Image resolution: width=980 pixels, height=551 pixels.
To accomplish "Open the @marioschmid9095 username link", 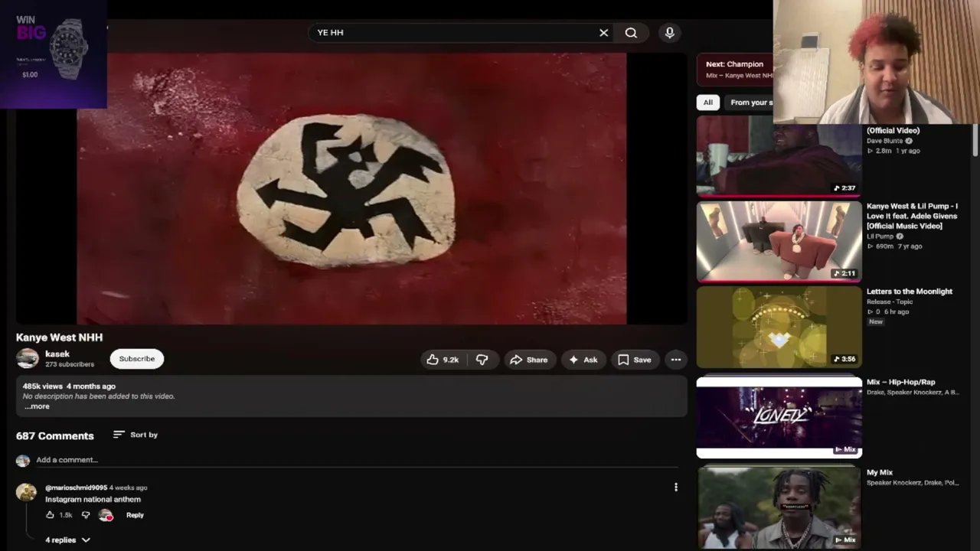I will (x=76, y=487).
